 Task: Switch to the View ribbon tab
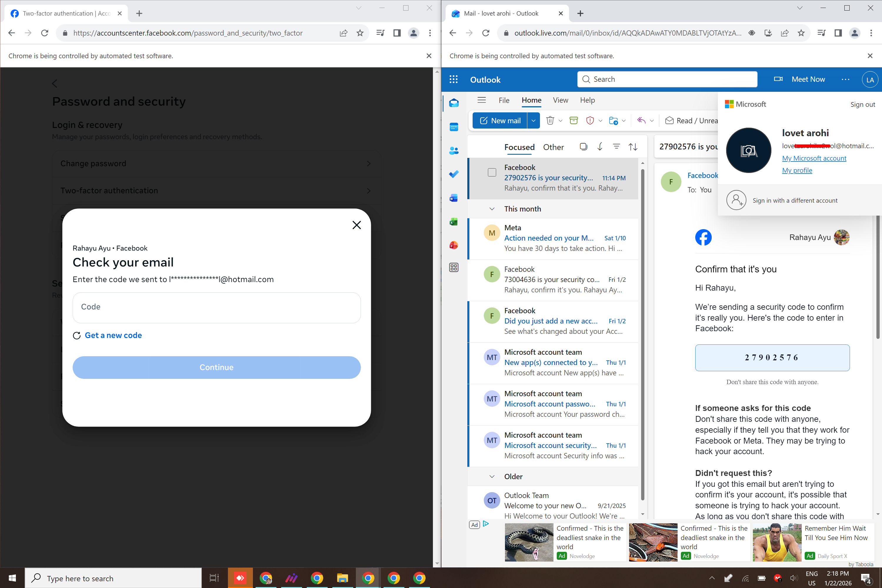560,100
